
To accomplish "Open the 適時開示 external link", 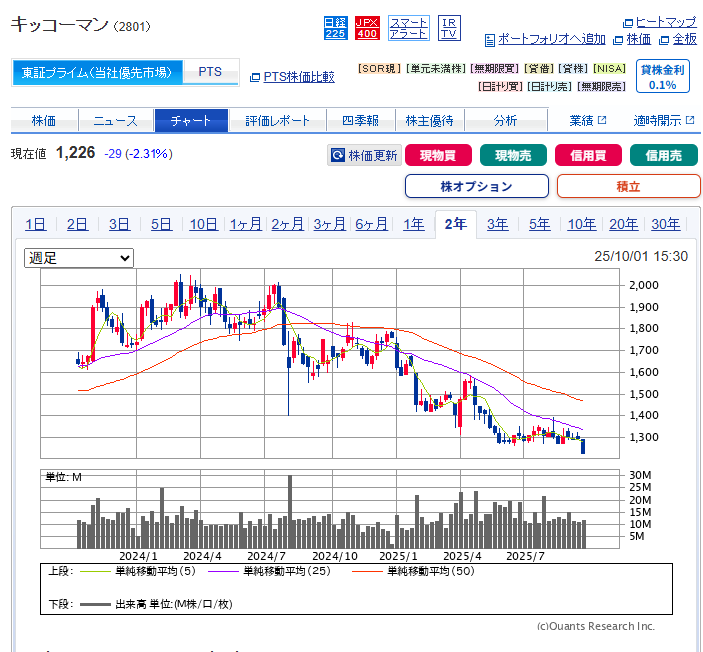I will tap(663, 121).
